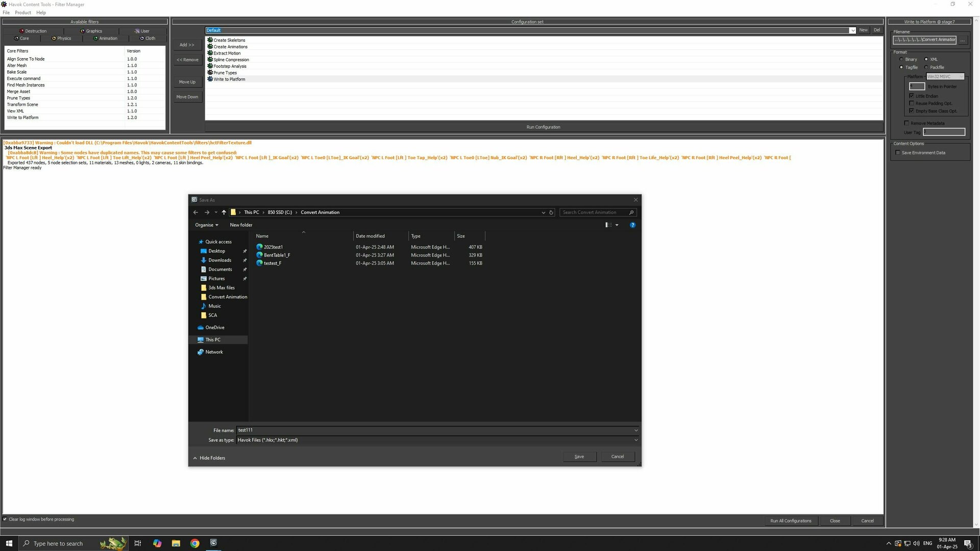980x551 pixels.
Task: Collapse folders using Hide Folders
Action: coord(209,458)
